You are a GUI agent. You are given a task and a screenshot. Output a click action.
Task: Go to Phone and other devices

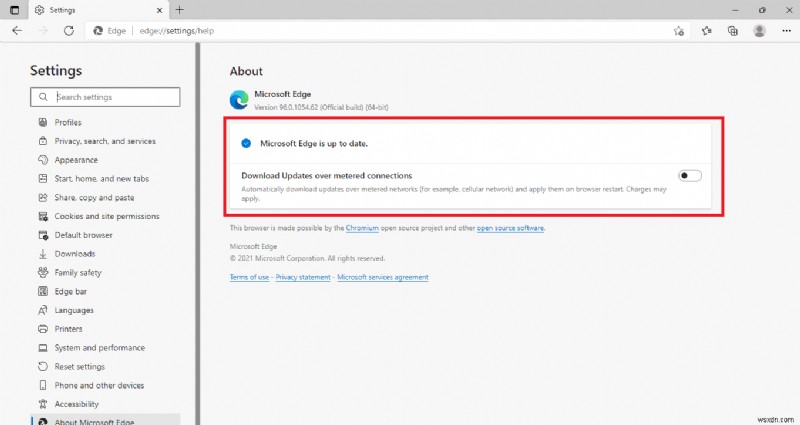[x=99, y=385]
